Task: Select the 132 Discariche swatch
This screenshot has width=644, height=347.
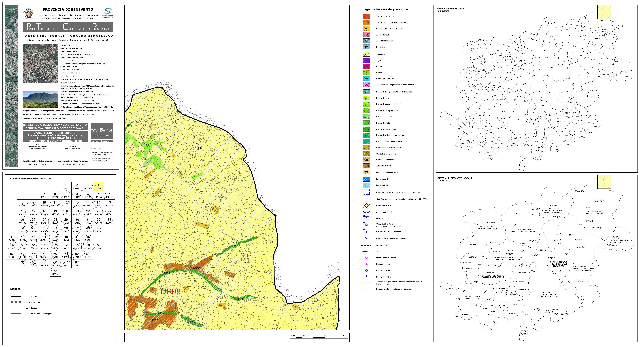Action: [366, 47]
